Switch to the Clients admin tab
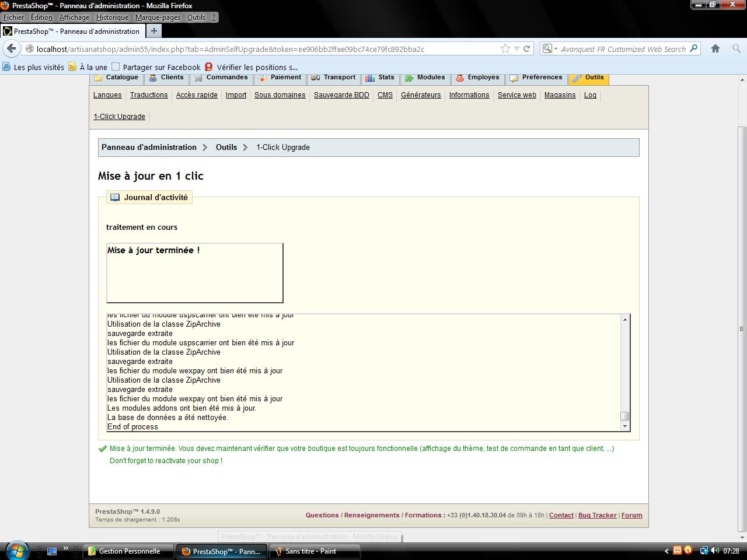This screenshot has height=560, width=747. (x=166, y=78)
